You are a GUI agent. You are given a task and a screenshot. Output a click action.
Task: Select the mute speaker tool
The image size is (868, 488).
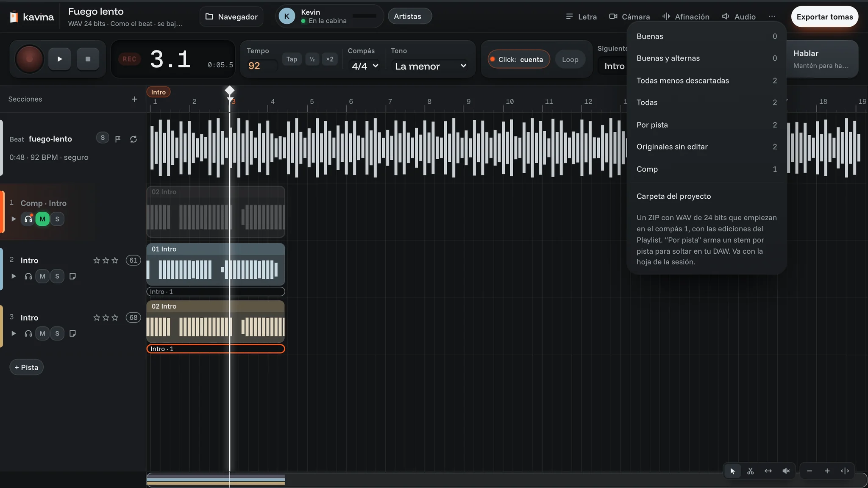786,471
